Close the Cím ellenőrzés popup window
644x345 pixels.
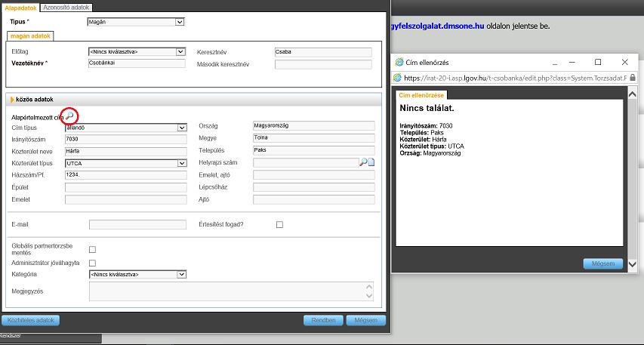coord(624,62)
